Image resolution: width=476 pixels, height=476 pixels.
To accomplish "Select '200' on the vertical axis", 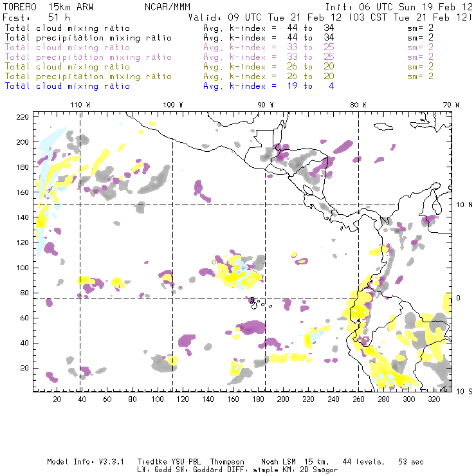I will [23, 142].
